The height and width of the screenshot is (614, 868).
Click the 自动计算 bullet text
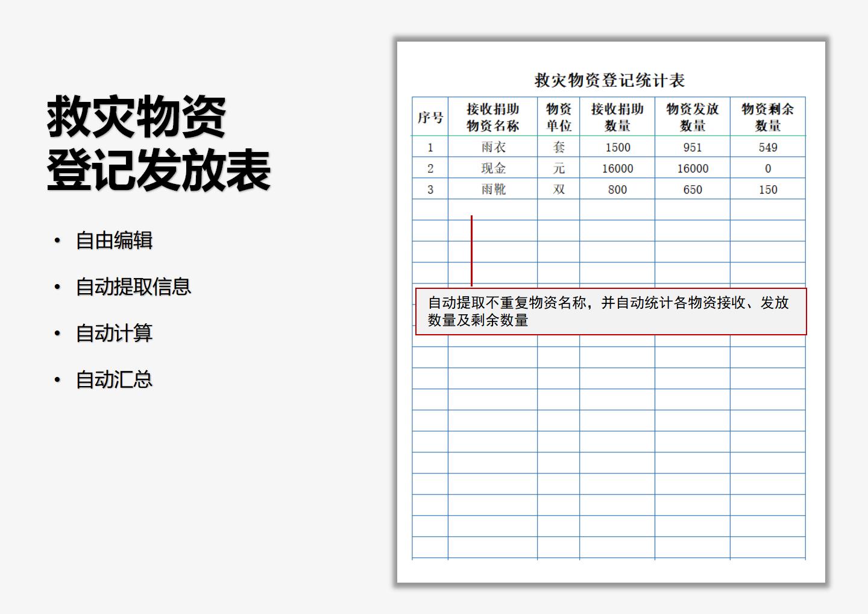click(x=114, y=333)
